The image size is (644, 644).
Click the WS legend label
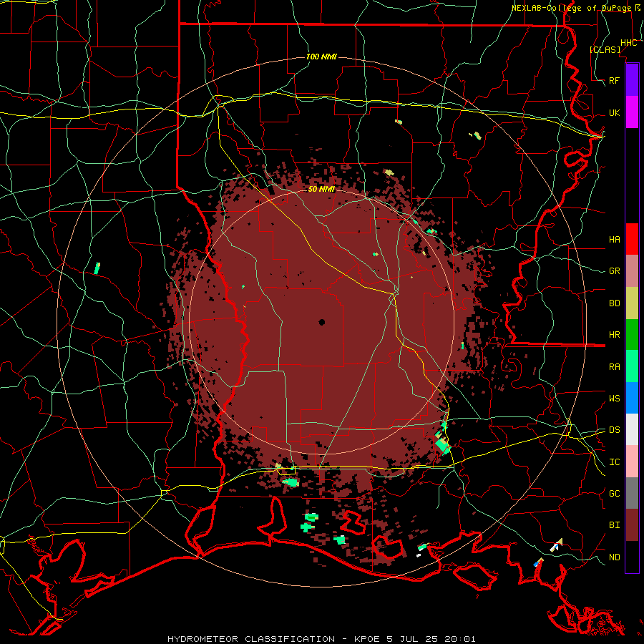pyautogui.click(x=614, y=398)
